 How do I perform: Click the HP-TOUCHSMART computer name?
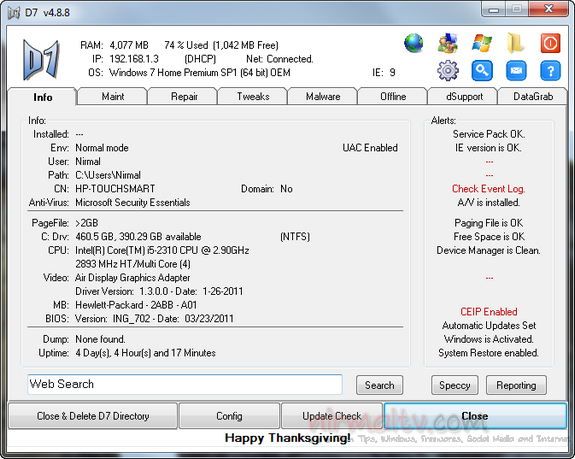[115, 189]
